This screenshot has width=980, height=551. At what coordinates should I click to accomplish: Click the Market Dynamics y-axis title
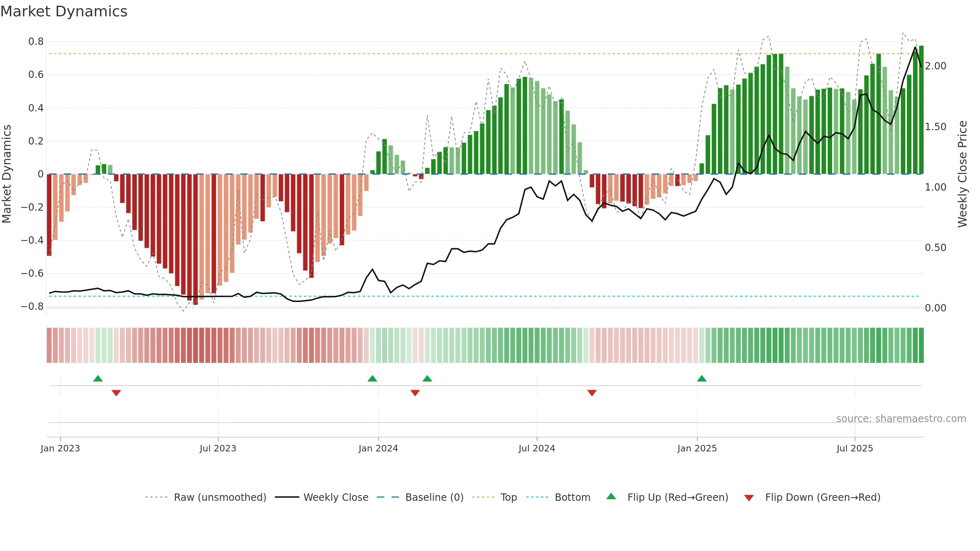7,174
